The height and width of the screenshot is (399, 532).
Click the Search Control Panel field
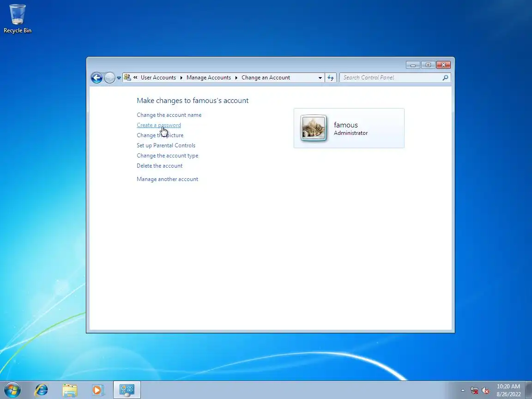click(395, 78)
